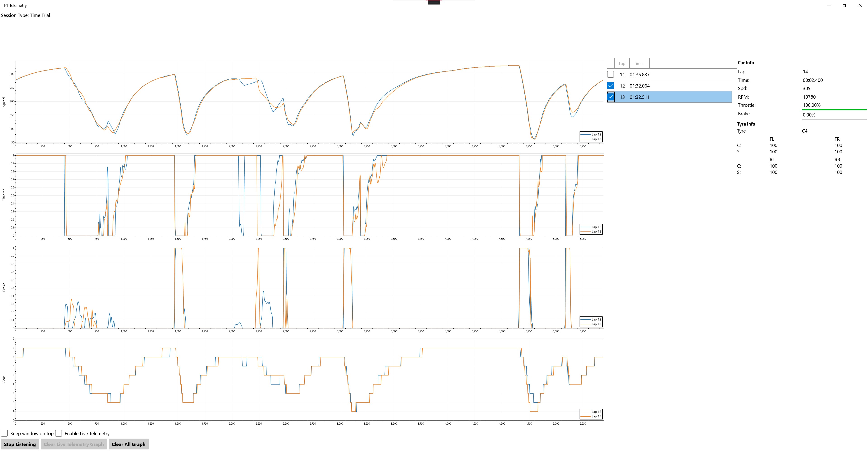The height and width of the screenshot is (475, 868).
Task: Check the Lap 11 checkbox
Action: (x=611, y=74)
